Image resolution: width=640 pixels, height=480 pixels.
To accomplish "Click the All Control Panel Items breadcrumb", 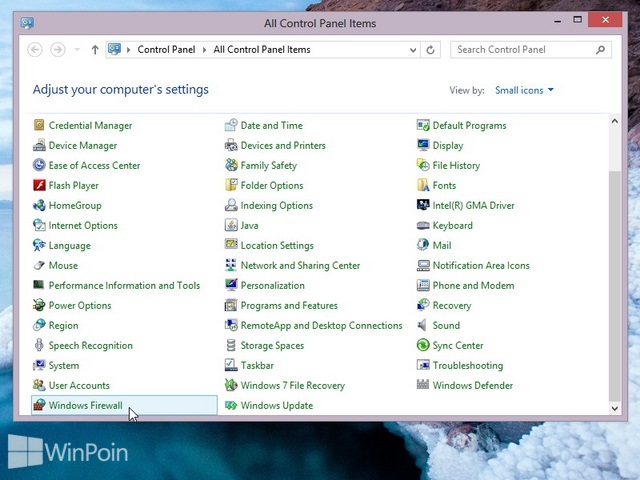I will click(262, 49).
